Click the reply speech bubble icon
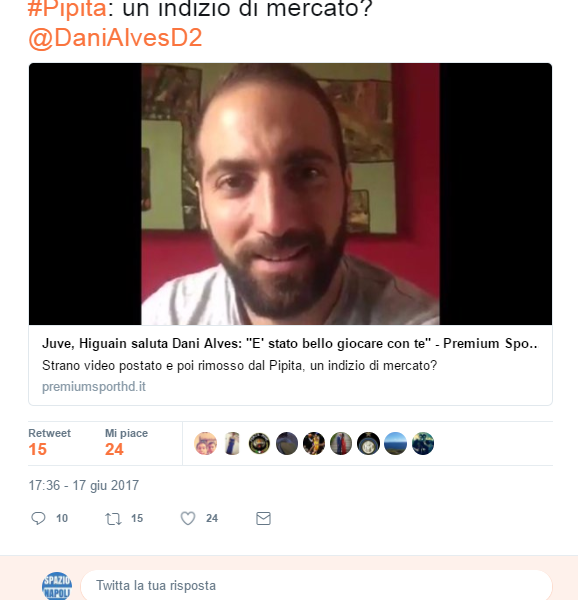Screen dimensions: 578x600 [x=38, y=518]
